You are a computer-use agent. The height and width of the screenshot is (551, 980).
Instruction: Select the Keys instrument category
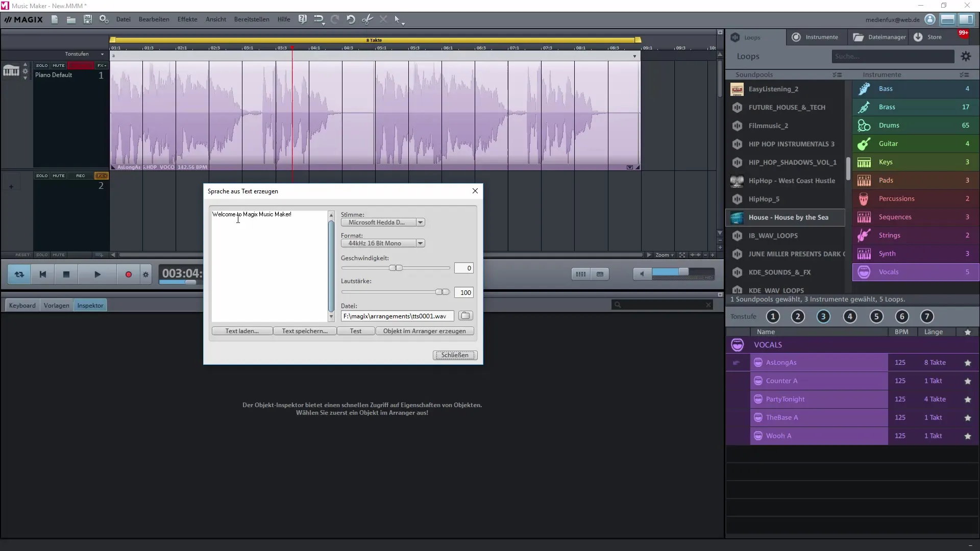click(916, 162)
